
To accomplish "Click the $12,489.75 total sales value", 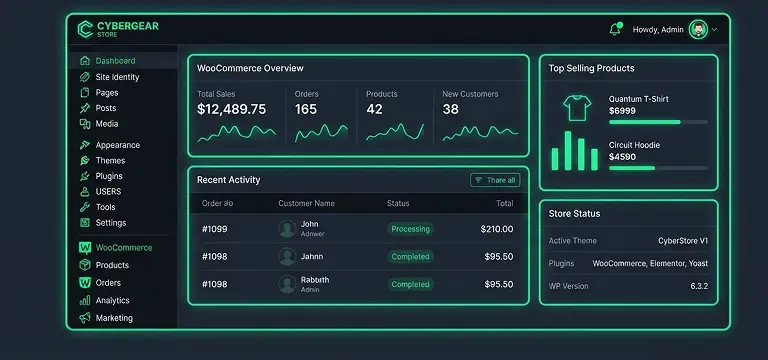I will click(x=231, y=109).
